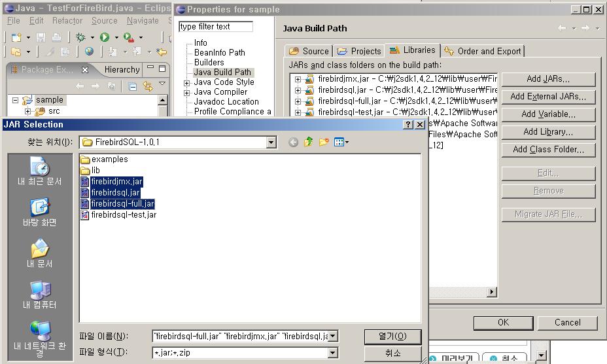This screenshot has height=364, width=607.
Task: Click the Open Type folder icon
Action: pos(16,52)
